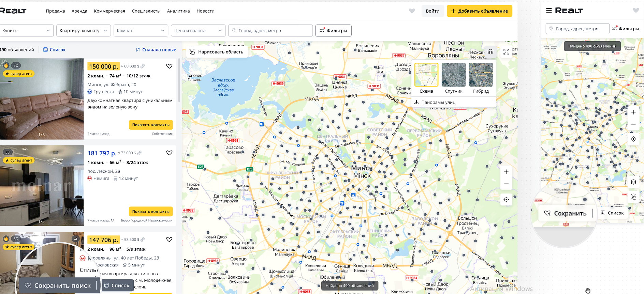Focus mobile Город, адрес, метро field
The width and height of the screenshot is (644, 294).
pos(577,29)
